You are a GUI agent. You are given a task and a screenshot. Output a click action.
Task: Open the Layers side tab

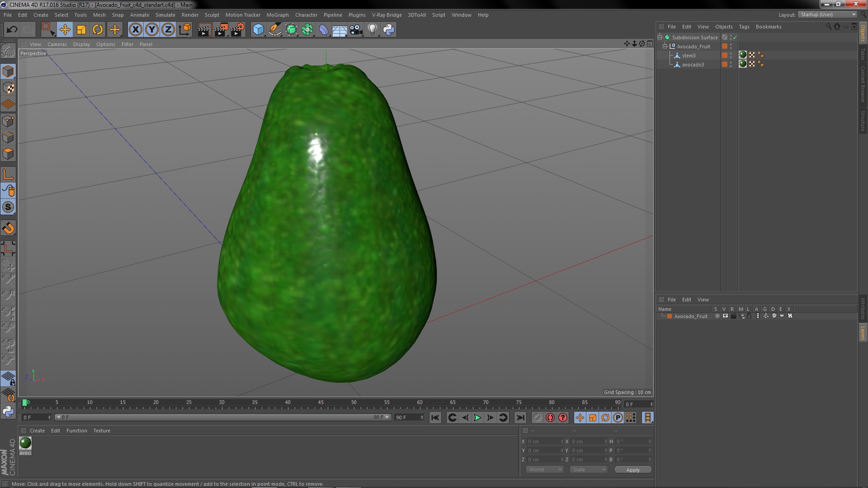pyautogui.click(x=863, y=333)
